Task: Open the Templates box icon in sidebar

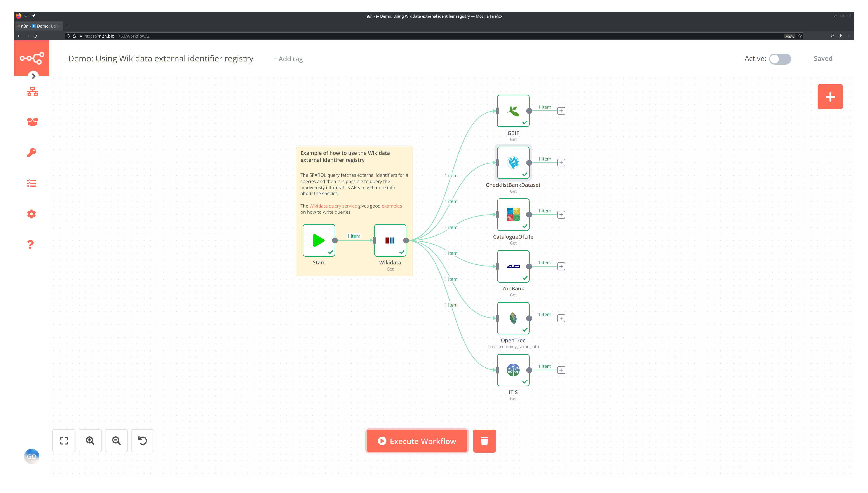Action: [x=33, y=122]
